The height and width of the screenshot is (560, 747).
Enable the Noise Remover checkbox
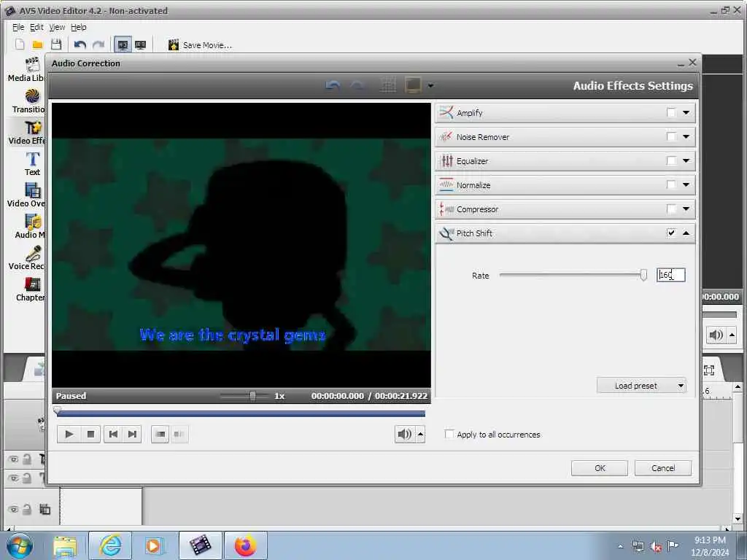(x=671, y=136)
